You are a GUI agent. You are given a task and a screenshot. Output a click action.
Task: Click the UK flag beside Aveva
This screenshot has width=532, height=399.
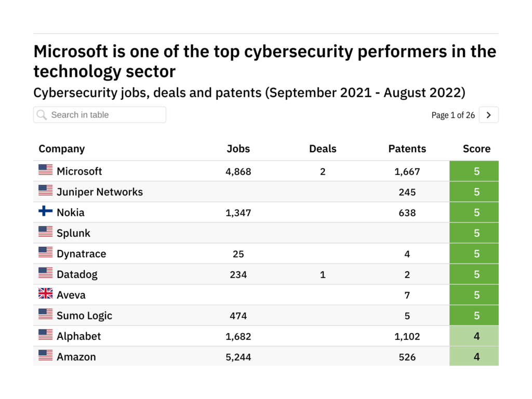46,294
